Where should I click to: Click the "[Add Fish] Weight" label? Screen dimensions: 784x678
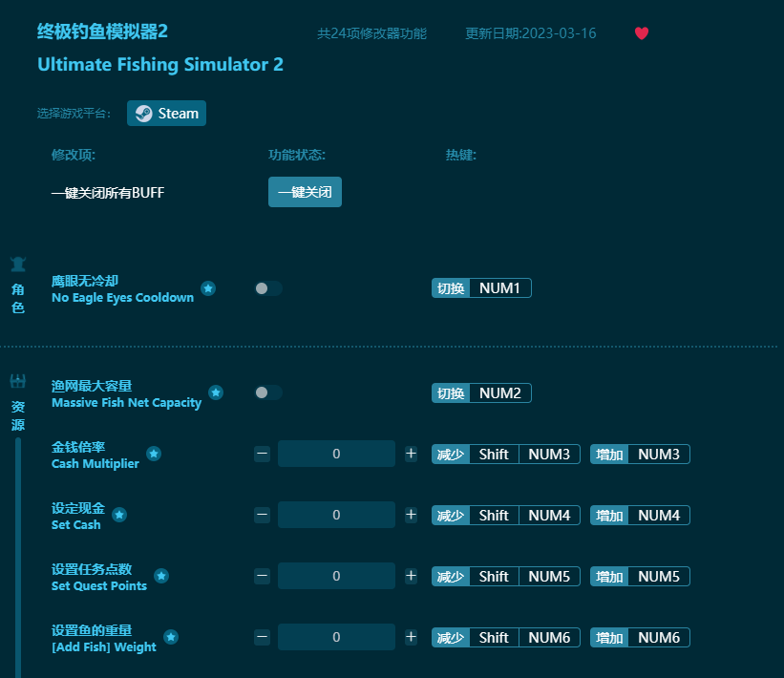[104, 646]
